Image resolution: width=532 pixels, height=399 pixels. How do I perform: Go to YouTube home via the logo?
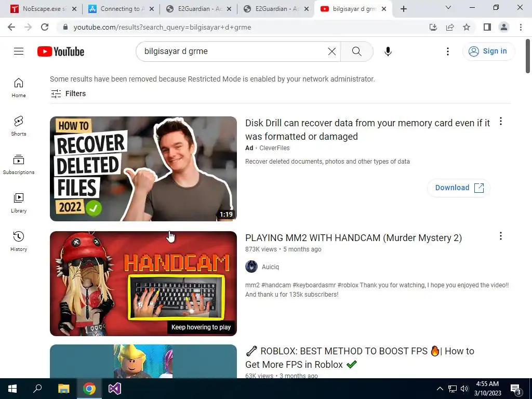61,51
